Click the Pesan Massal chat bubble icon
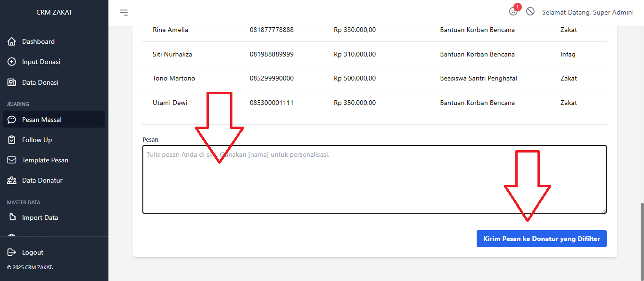This screenshot has width=644, height=281. tap(12, 120)
